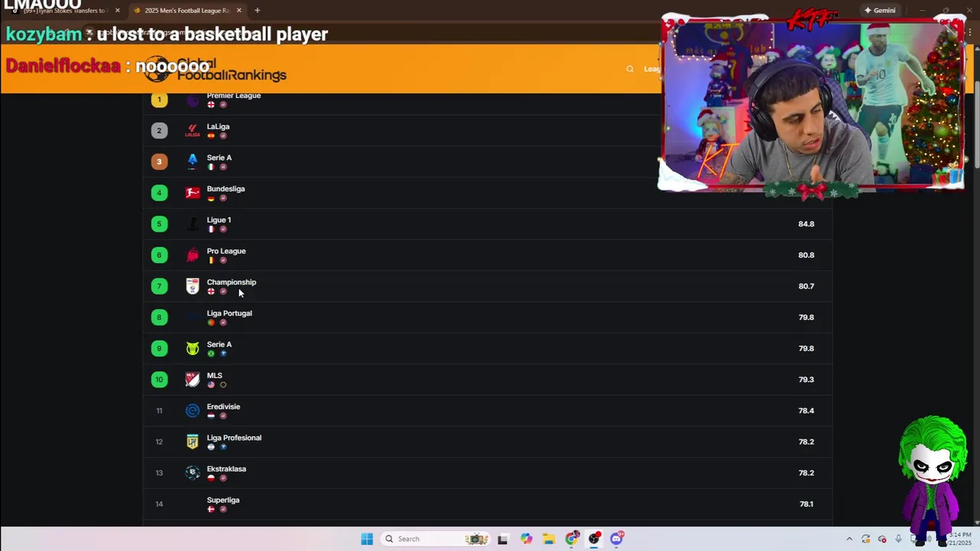This screenshot has height=551, width=980.
Task: Click the rank 2 silver badge
Action: [x=159, y=131]
